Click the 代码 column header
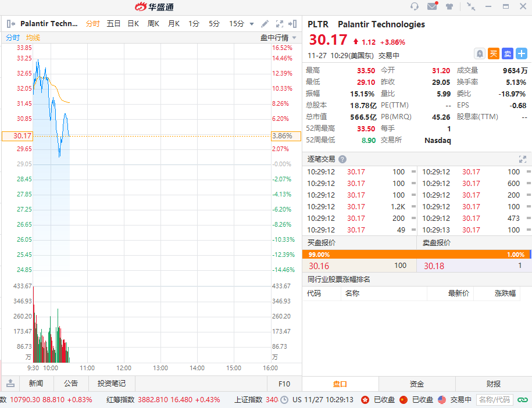The width and height of the screenshot is (532, 408). click(314, 294)
